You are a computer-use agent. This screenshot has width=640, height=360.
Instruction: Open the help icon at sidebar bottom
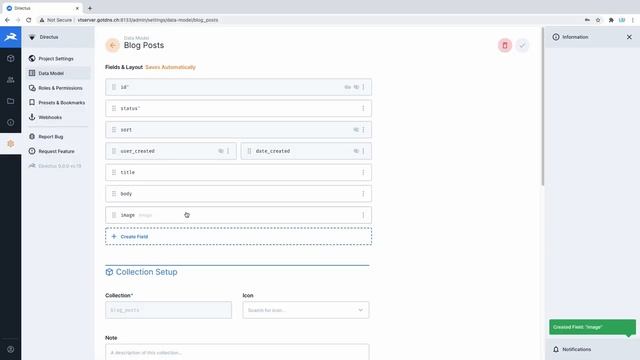11,349
